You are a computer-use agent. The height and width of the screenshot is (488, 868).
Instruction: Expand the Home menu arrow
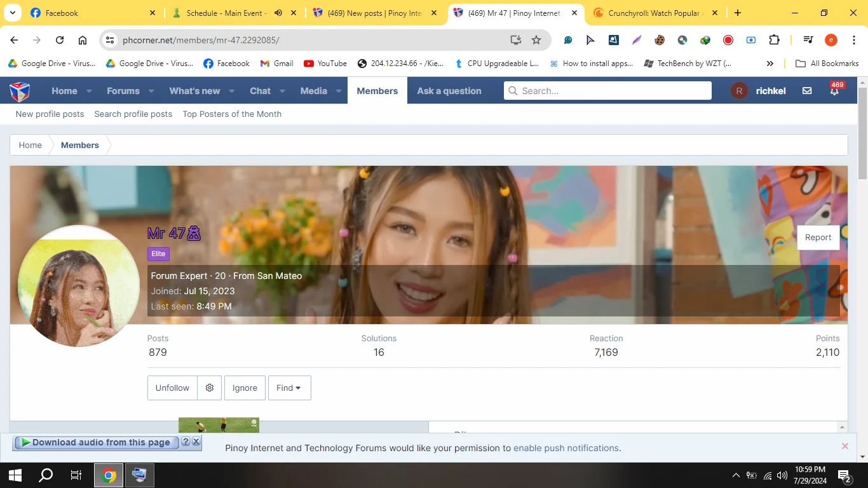pos(89,91)
